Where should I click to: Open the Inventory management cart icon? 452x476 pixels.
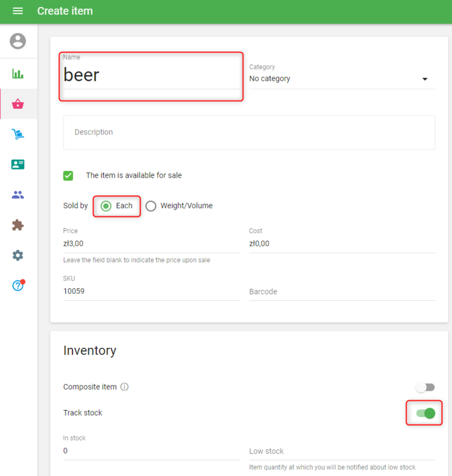(x=18, y=134)
